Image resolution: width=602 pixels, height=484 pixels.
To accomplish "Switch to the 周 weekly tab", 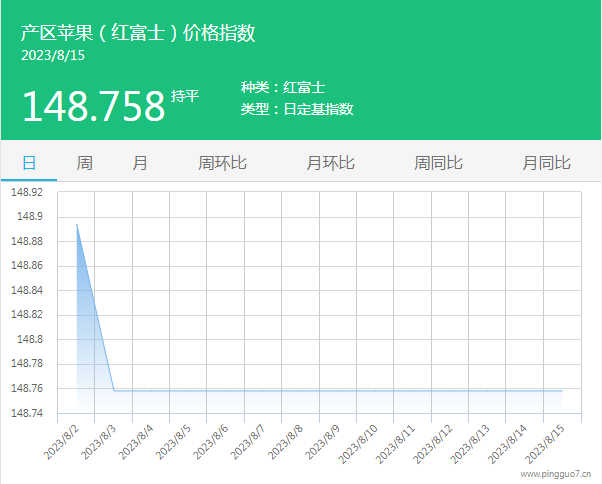I will 84,163.
